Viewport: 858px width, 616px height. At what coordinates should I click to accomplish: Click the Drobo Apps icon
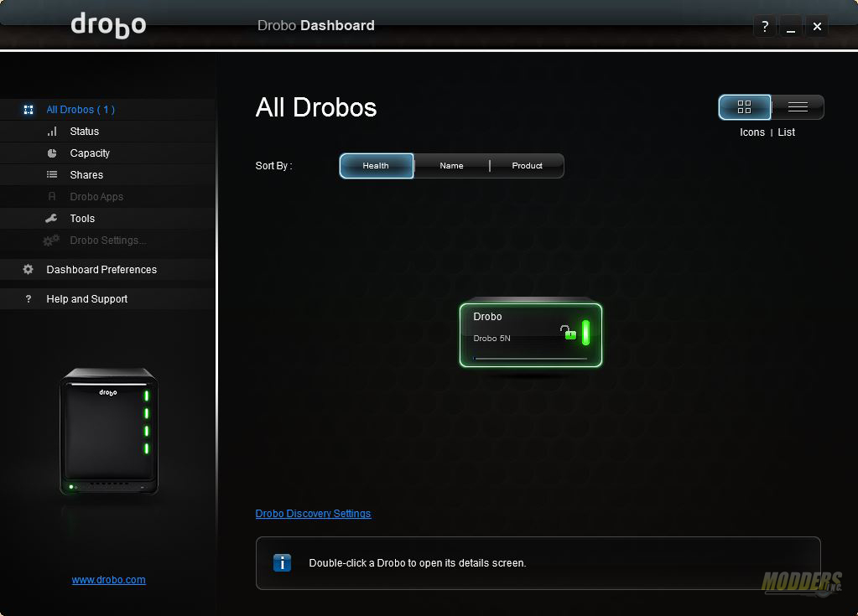[x=52, y=196]
